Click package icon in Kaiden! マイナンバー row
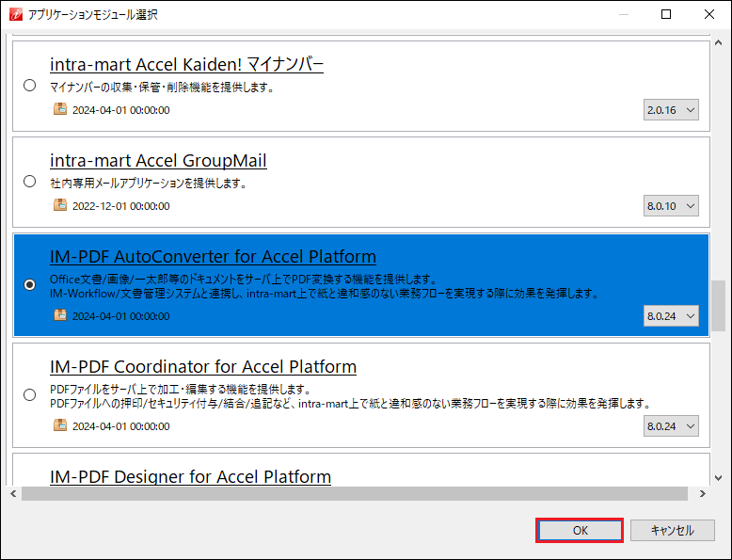The height and width of the screenshot is (560, 732). (x=60, y=109)
